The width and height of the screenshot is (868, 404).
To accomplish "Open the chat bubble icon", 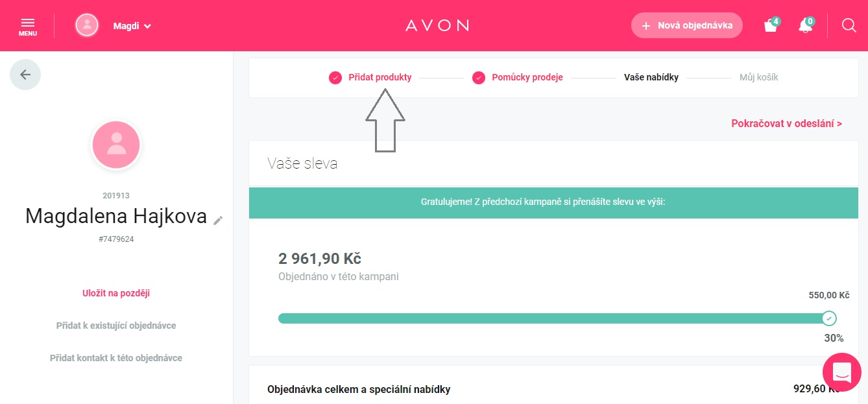I will click(842, 373).
